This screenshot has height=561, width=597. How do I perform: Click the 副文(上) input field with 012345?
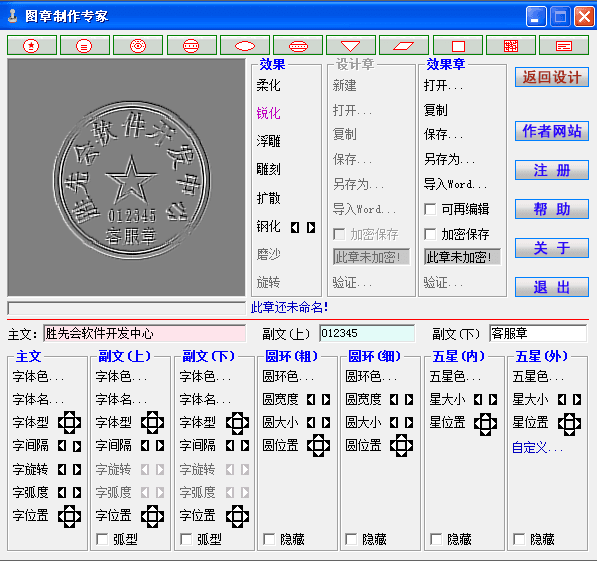367,334
